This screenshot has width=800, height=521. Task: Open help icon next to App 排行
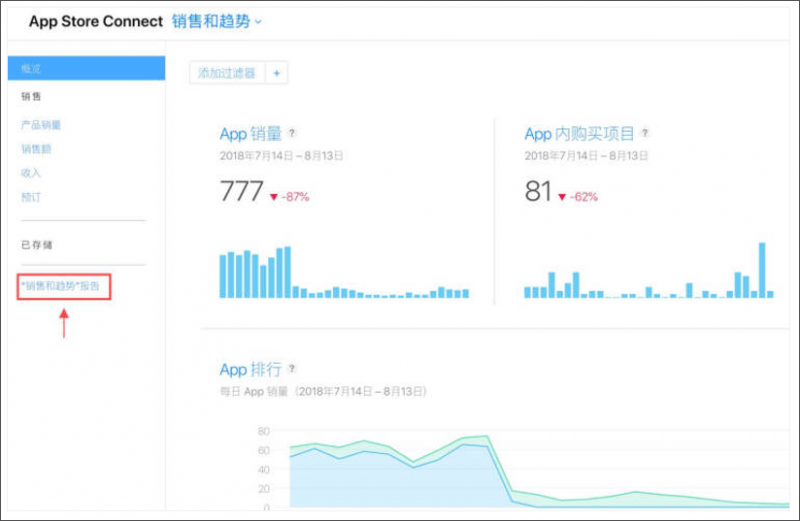click(x=292, y=368)
